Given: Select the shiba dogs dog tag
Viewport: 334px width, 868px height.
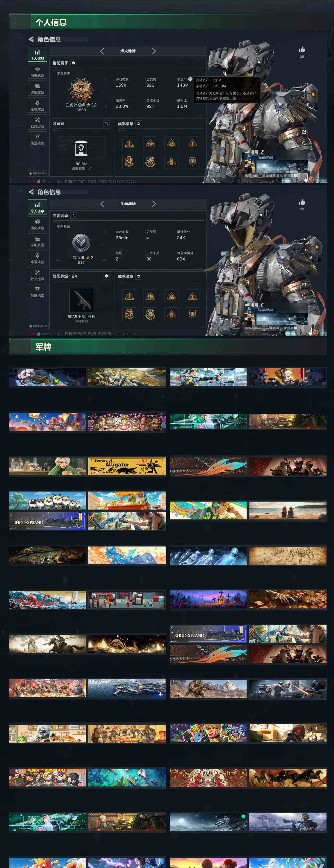Looking at the screenshot, I should [48, 501].
